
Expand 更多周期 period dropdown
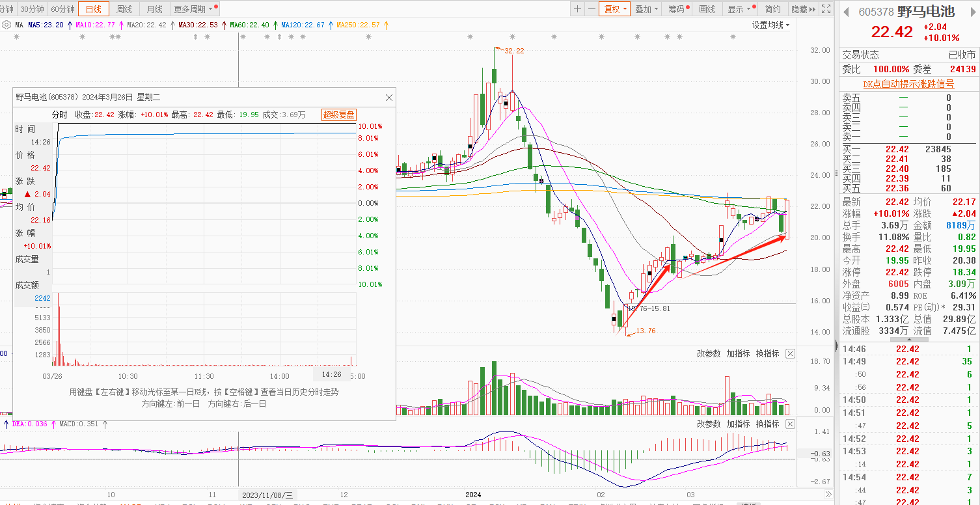[195, 9]
